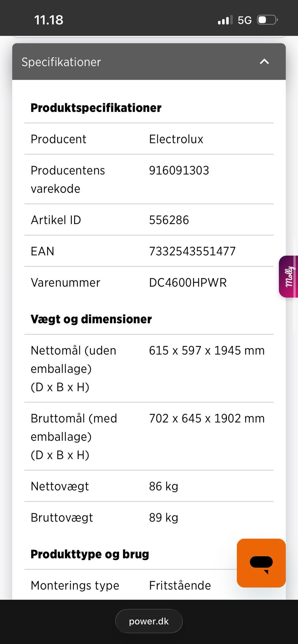Select the Nettovægt value 86 kg
Viewport: 298px width, 644px height.
point(164,486)
